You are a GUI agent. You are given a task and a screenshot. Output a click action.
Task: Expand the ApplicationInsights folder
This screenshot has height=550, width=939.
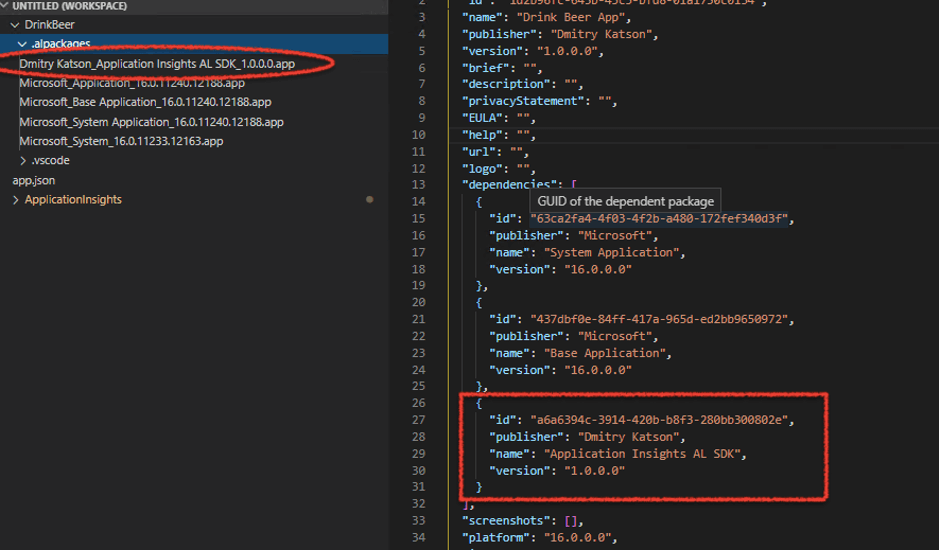coord(16,200)
